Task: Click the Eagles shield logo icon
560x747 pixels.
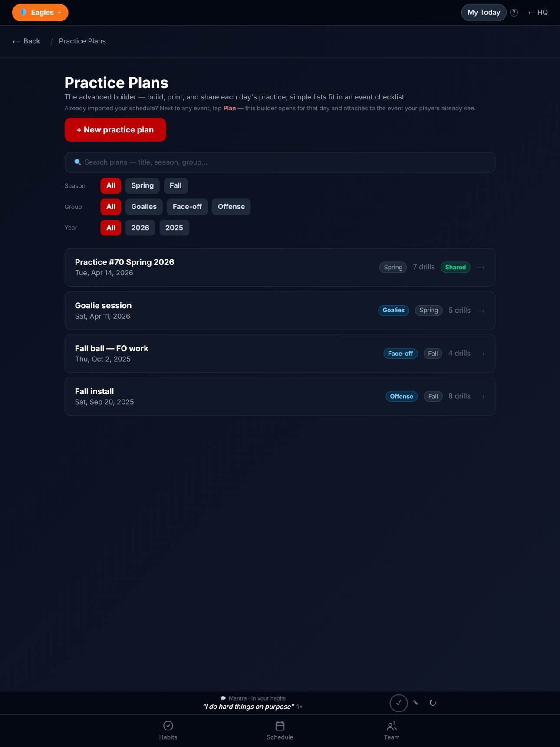Action: (23, 13)
